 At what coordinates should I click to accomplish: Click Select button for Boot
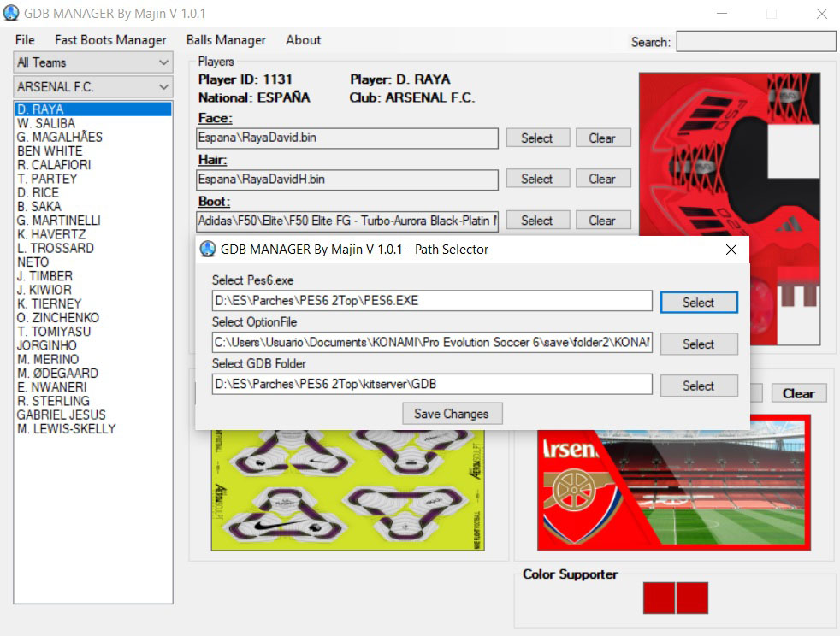(537, 221)
